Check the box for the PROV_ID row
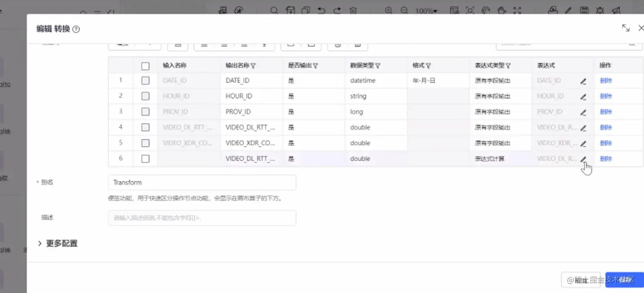This screenshot has width=644, height=293. click(145, 112)
